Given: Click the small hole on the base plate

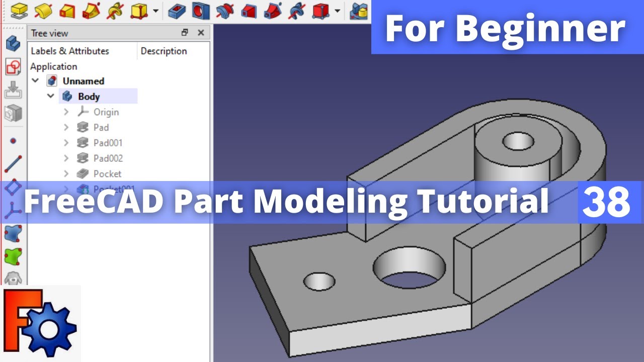Looking at the screenshot, I should [319, 282].
